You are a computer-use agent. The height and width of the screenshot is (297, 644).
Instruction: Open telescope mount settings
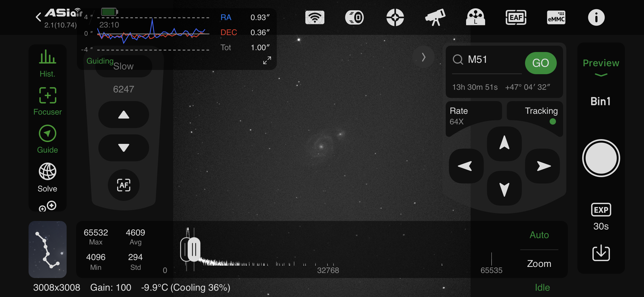(435, 17)
